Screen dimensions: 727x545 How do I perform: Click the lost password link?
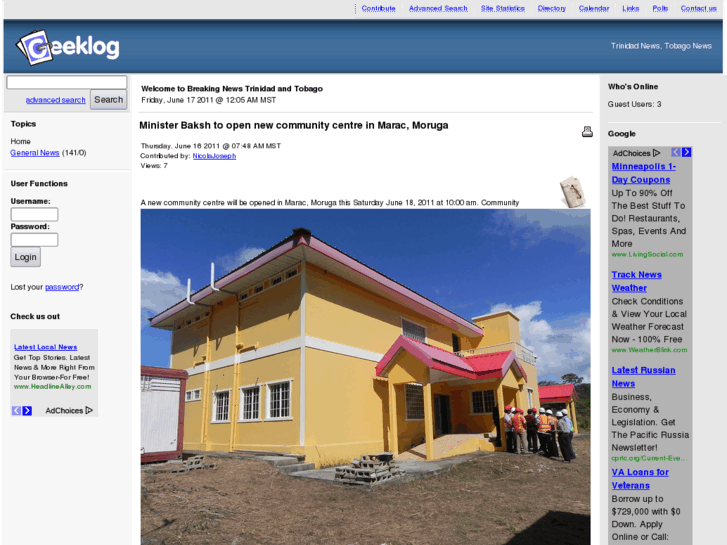(x=62, y=287)
